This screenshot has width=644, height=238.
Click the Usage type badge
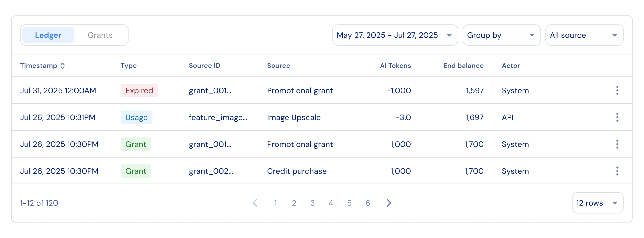(x=137, y=117)
